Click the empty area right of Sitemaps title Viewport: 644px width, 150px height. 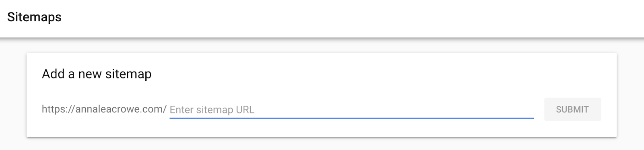pos(350,18)
